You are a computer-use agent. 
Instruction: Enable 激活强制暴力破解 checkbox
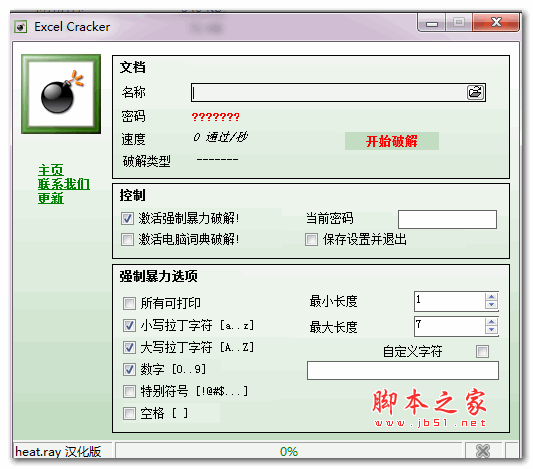pos(127,218)
